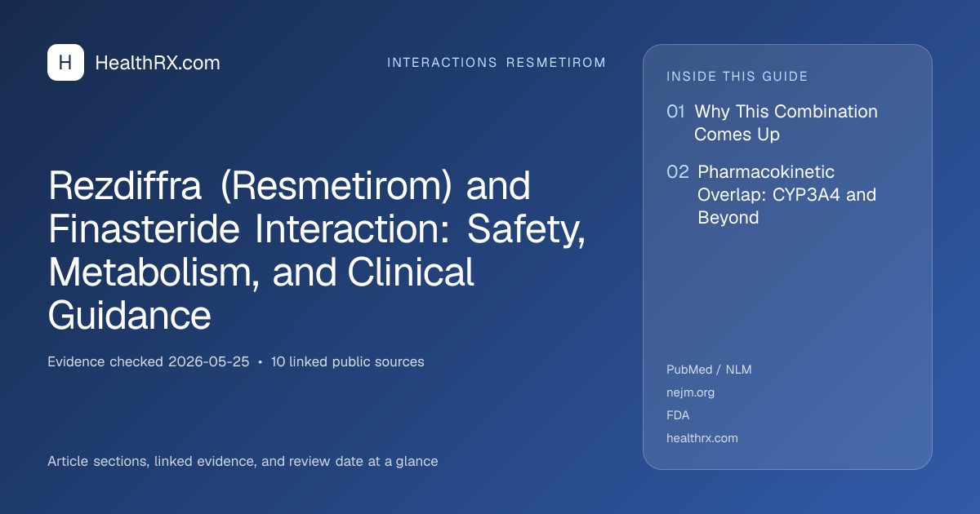The image size is (980, 514).
Task: Click the nejm.org source
Action: (x=690, y=392)
